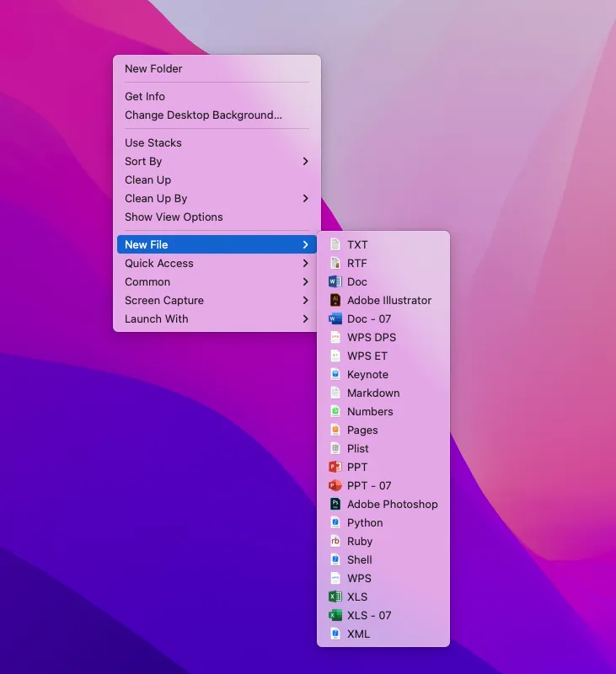Create a new RTF file

[383, 263]
